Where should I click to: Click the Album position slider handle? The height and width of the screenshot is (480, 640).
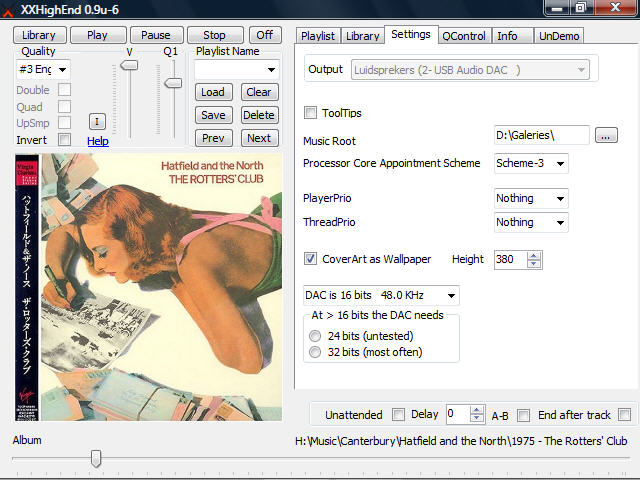pos(96,459)
